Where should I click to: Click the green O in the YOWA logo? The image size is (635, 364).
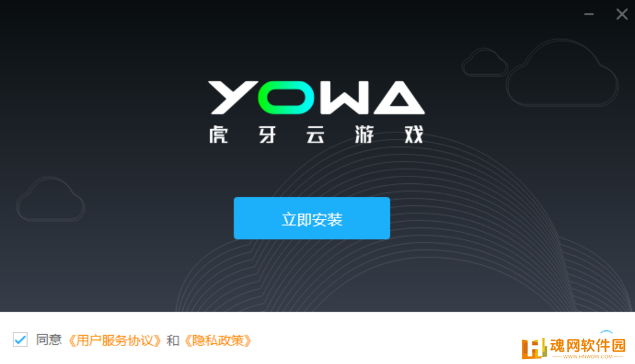pos(286,97)
